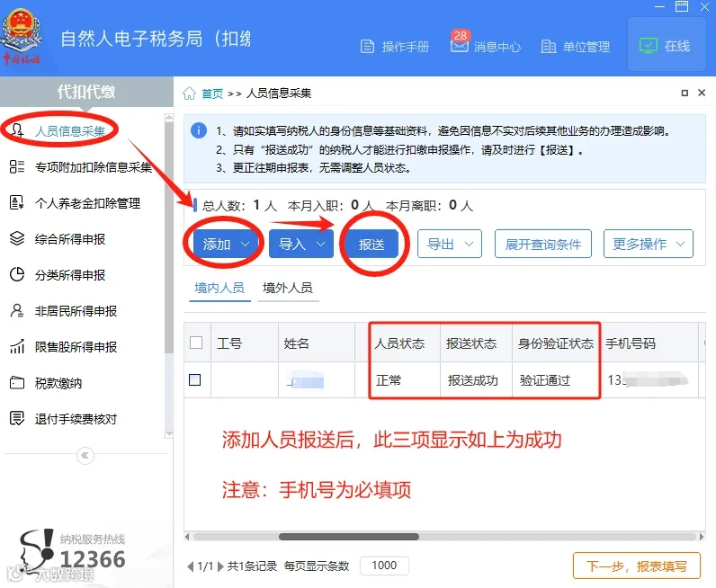Maximize the 人员信息采集 panel
716x588 pixels.
[685, 93]
